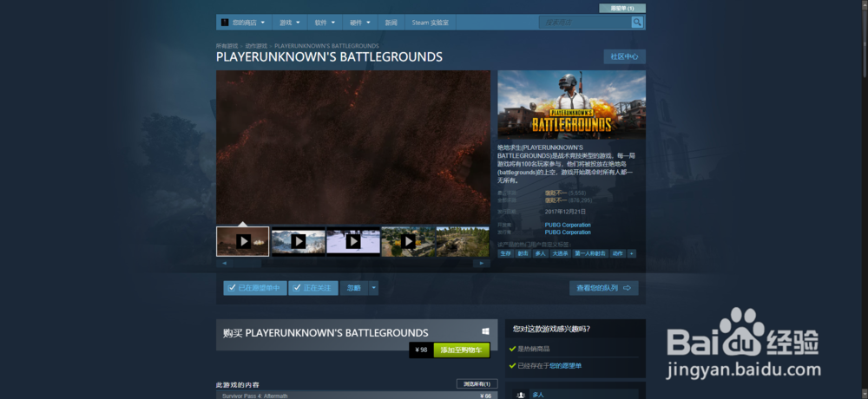Screen dimensions: 868x399
Task: Click the 浏览所有(1) button
Action: (477, 383)
